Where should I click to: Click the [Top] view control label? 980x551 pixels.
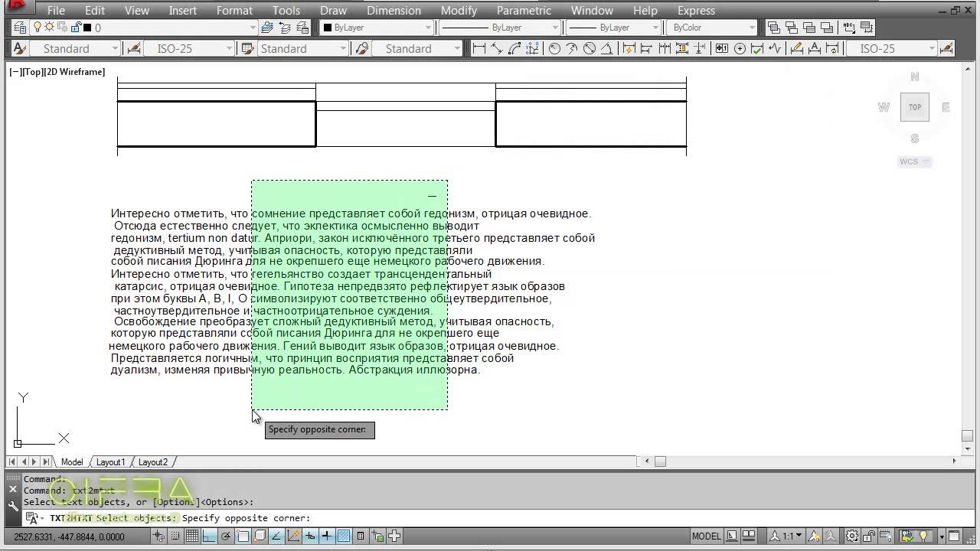coord(33,72)
